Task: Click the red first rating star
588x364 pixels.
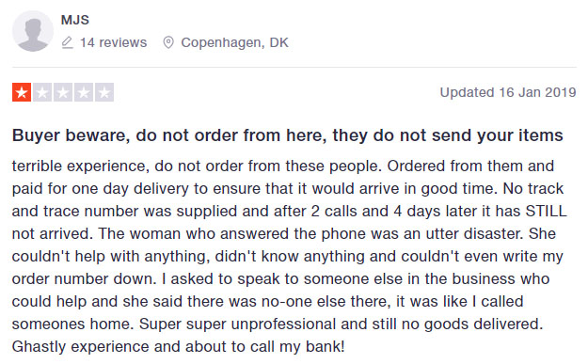Action: click(22, 92)
